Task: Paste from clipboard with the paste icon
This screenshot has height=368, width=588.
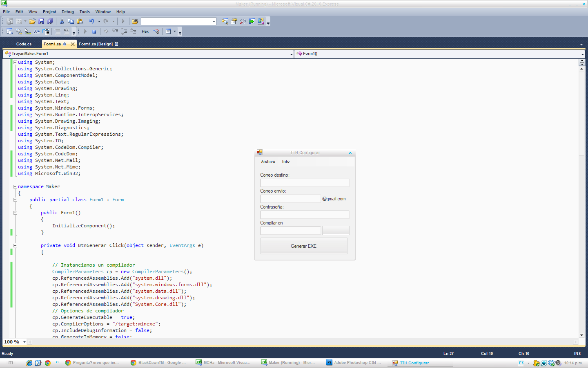Action: coord(80,21)
